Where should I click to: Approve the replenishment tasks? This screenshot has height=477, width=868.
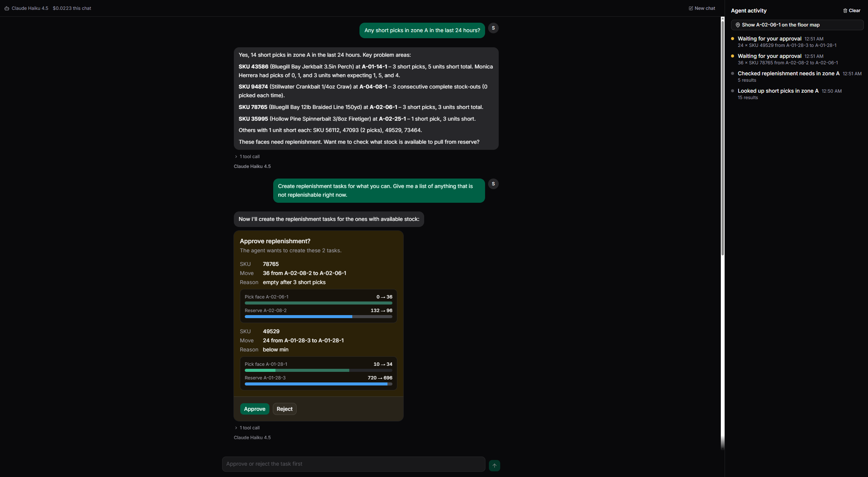(255, 409)
